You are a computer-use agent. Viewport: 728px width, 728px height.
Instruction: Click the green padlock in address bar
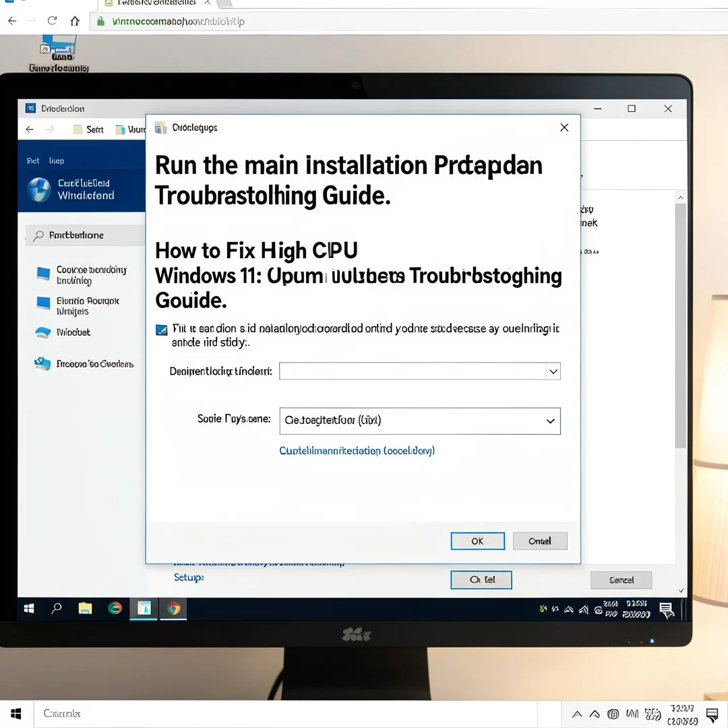click(100, 21)
